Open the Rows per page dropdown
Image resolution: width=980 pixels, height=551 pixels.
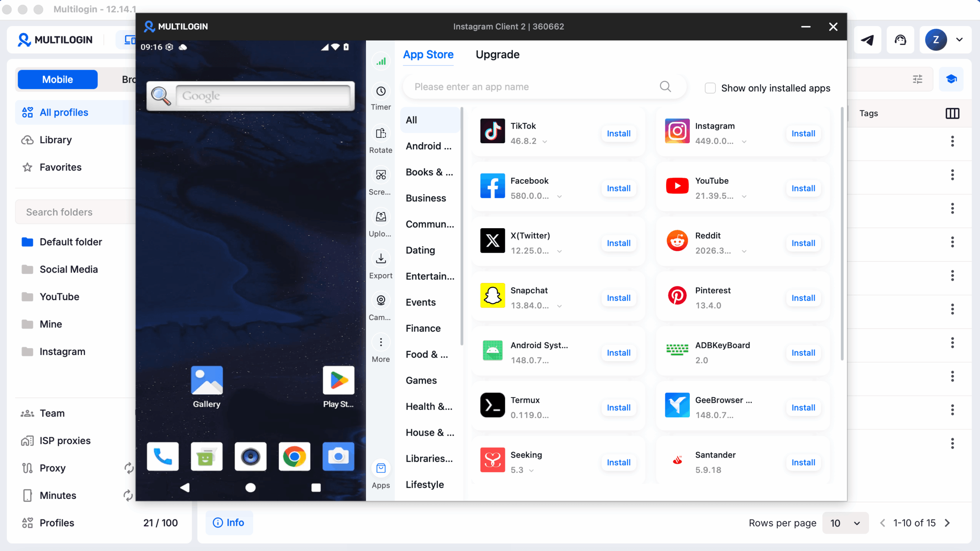coord(845,523)
